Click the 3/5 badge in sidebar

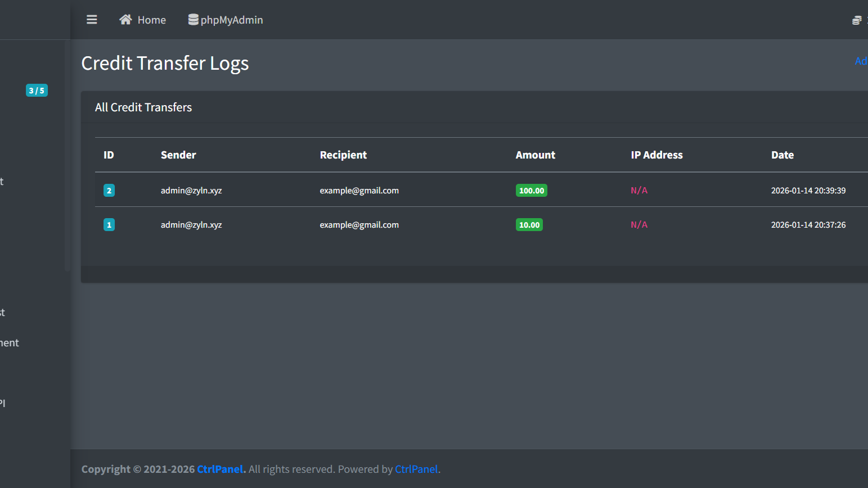[x=37, y=91]
